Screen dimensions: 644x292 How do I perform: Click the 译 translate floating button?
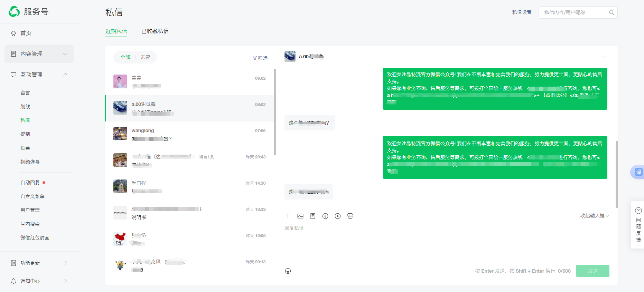click(x=638, y=172)
